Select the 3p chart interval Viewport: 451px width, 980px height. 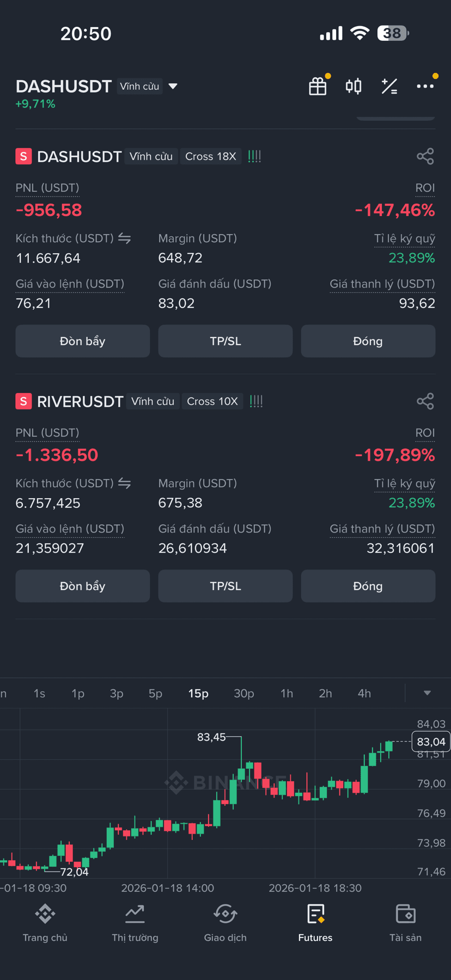click(x=117, y=693)
